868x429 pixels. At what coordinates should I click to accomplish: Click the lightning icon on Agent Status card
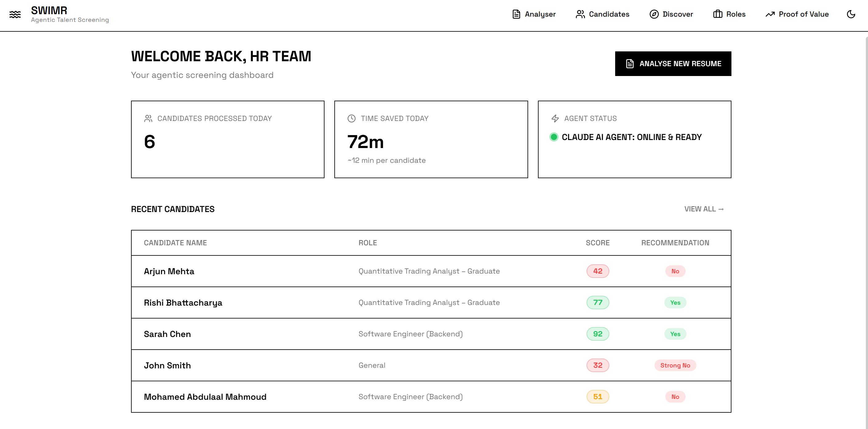pos(555,118)
